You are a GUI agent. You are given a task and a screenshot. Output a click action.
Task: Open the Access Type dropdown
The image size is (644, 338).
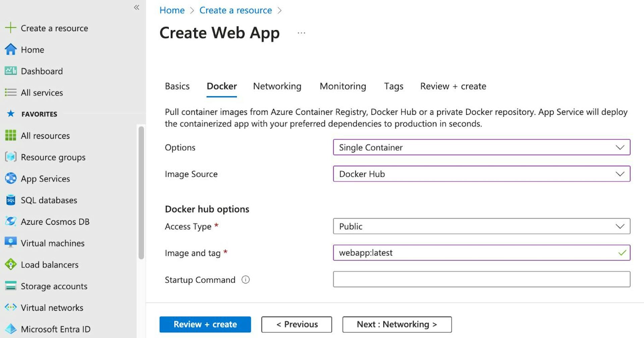[619, 226]
